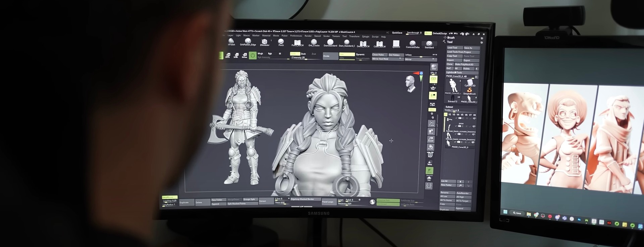Adjust the See-through slider
The image size is (644, 247).
tap(414, 33)
